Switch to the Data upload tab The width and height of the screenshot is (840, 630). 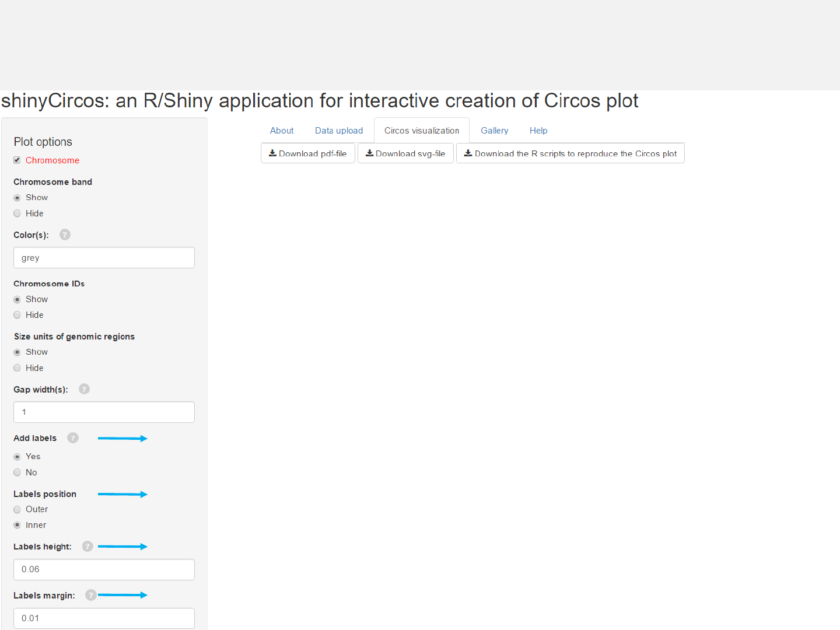tap(339, 131)
